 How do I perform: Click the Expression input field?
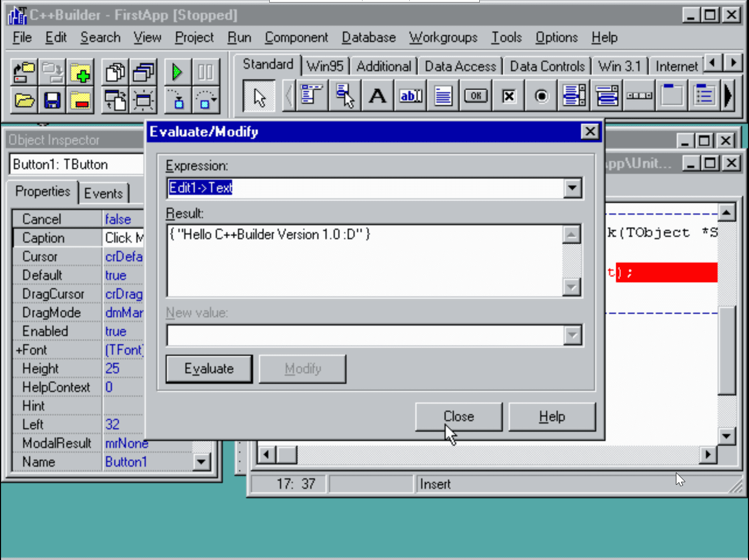365,188
